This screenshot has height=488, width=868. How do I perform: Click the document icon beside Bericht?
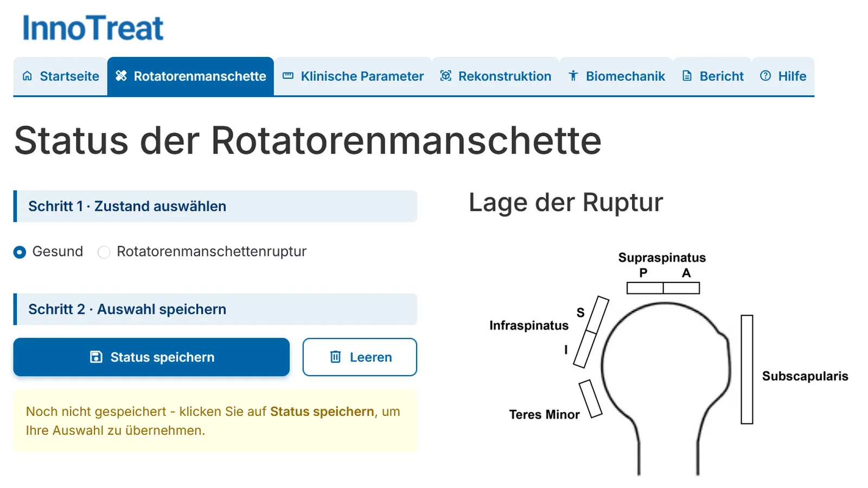click(687, 76)
